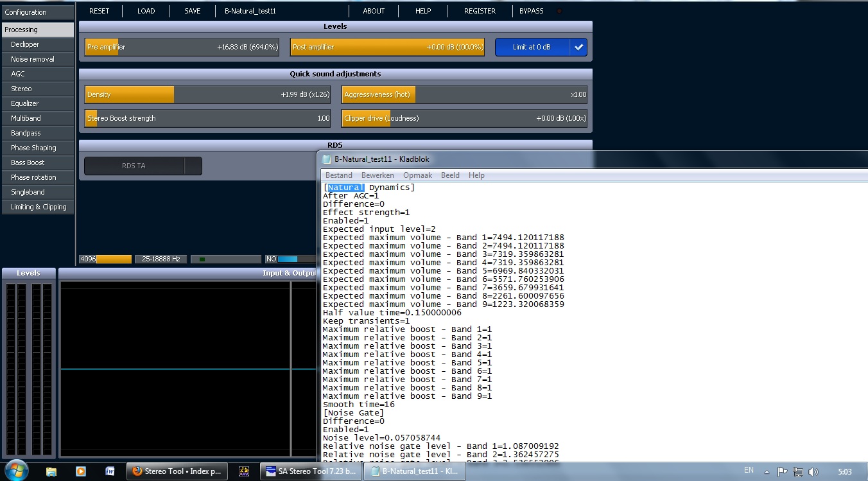Open the Phase Shaping page
This screenshot has width=868, height=481.
click(38, 148)
